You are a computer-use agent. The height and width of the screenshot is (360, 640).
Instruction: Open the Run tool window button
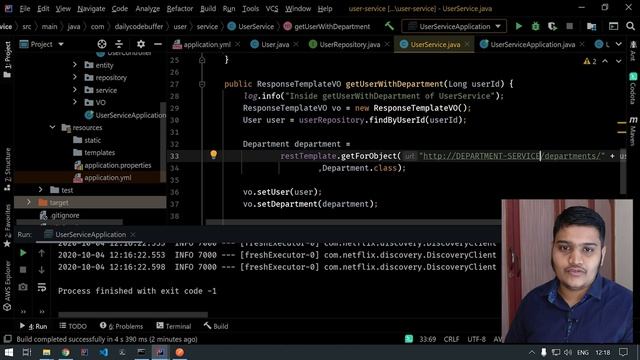pos(33,326)
